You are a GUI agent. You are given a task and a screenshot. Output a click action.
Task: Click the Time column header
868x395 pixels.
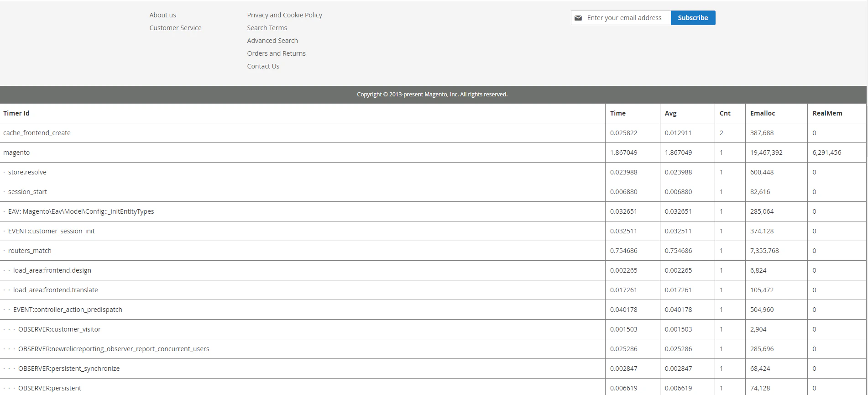[x=618, y=113]
